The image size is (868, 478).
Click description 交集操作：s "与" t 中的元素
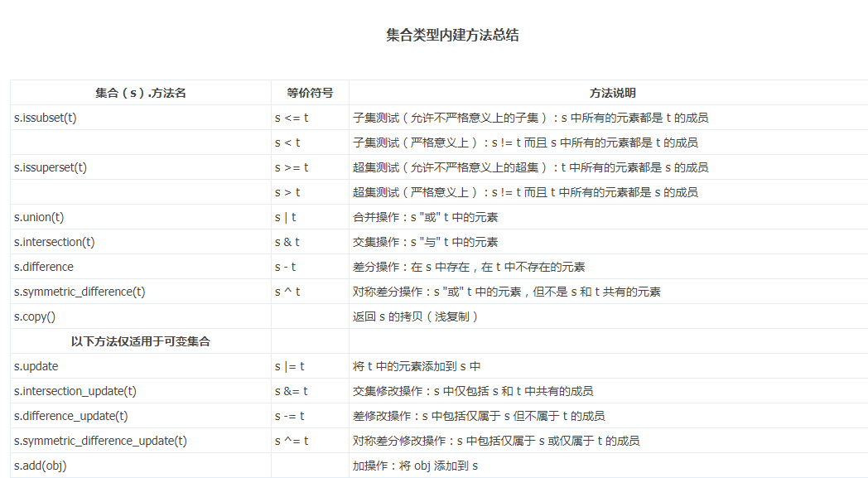[425, 242]
